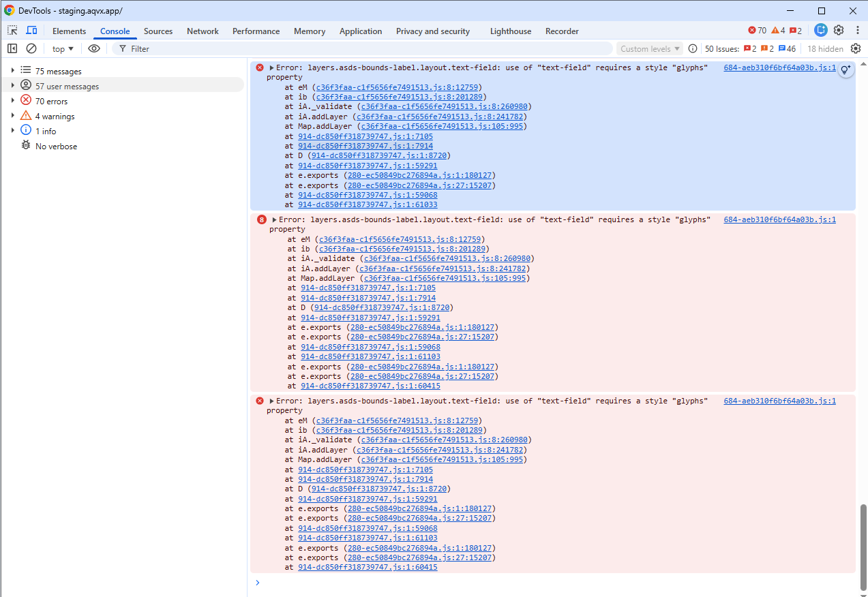Click the 50 Issues label
The height and width of the screenshot is (597, 868).
(x=722, y=48)
